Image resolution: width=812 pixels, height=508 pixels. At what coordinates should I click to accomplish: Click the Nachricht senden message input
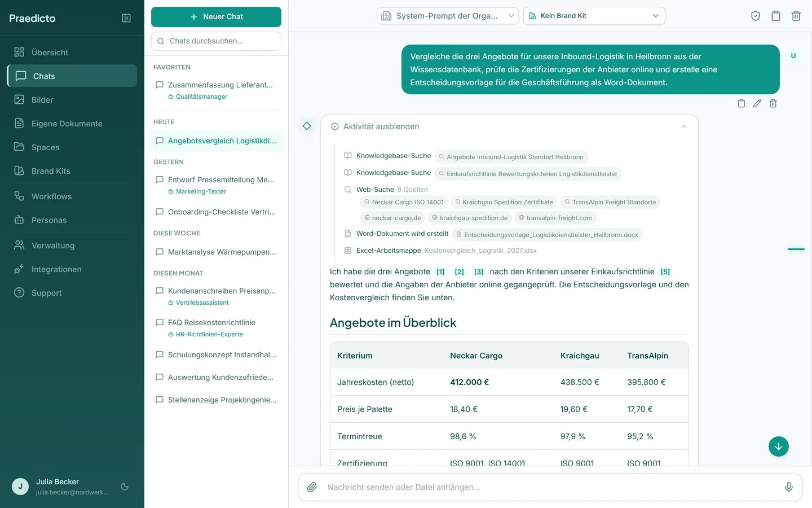550,487
